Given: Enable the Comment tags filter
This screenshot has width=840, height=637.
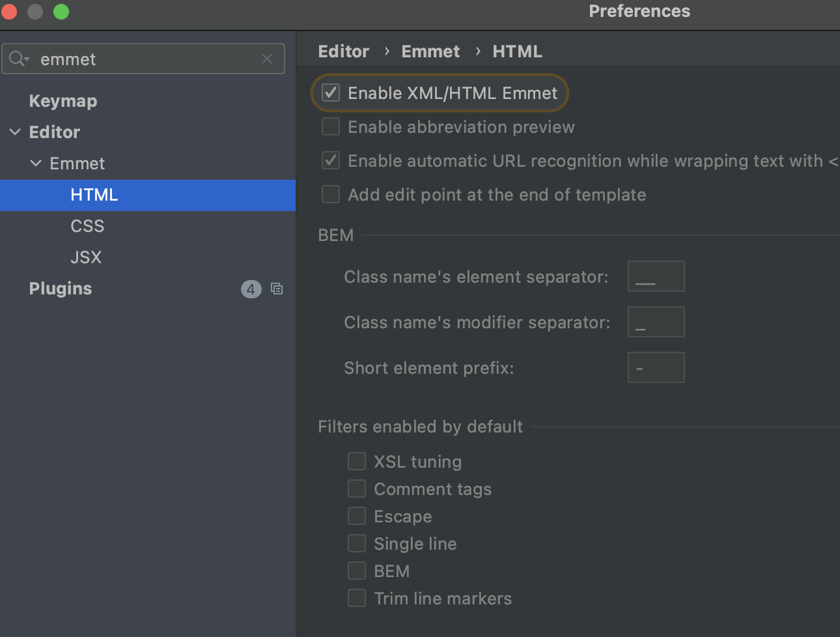Looking at the screenshot, I should tap(357, 488).
